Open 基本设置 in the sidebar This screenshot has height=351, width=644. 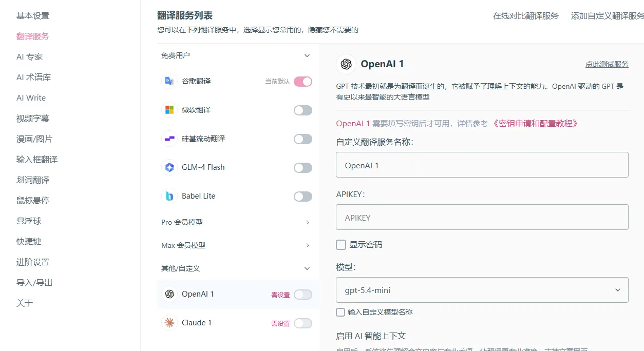pyautogui.click(x=33, y=16)
